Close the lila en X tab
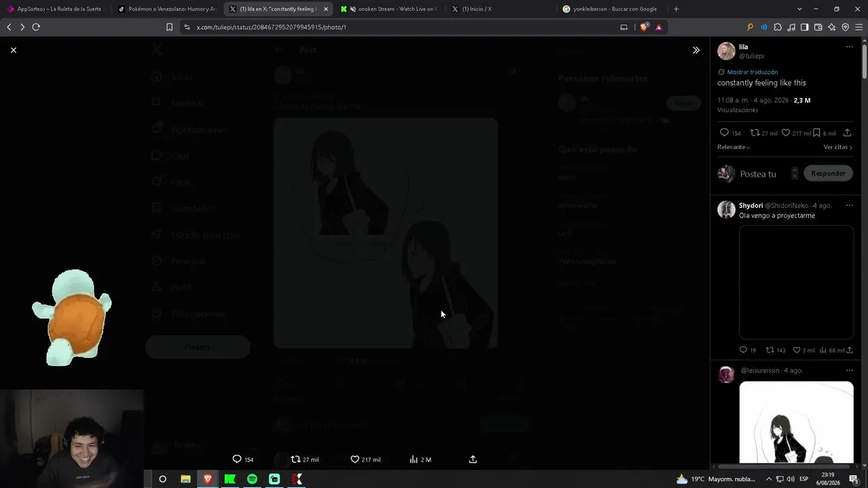Screen dimensions: 868x488 [x=325, y=9]
